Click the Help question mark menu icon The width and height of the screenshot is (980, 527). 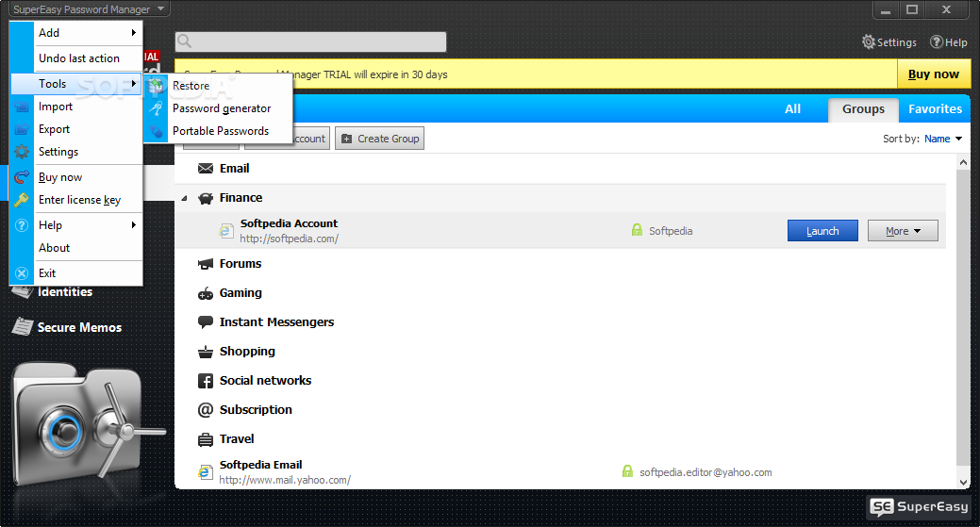(22, 225)
